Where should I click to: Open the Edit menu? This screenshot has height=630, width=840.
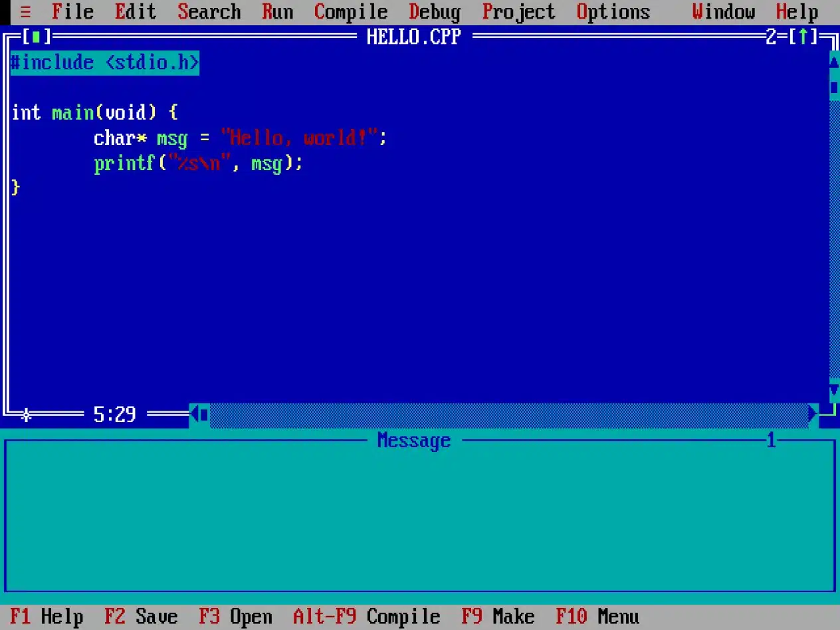(x=136, y=12)
